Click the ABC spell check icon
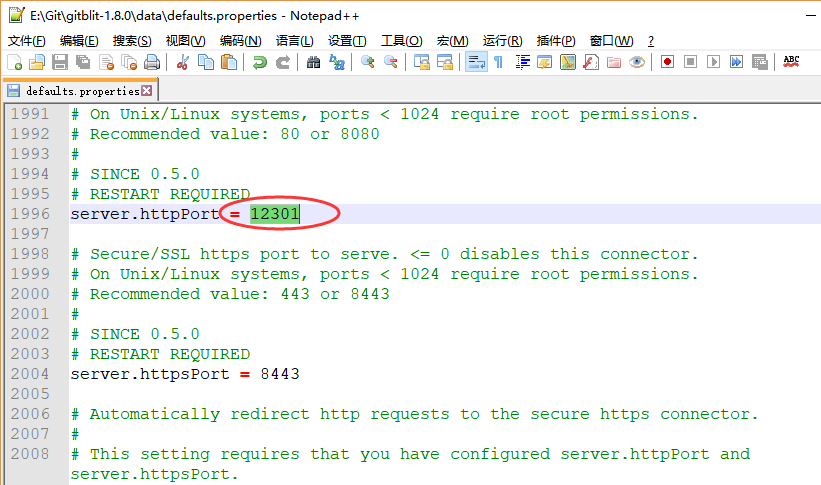Screen dimensions: 821x485 [x=791, y=62]
